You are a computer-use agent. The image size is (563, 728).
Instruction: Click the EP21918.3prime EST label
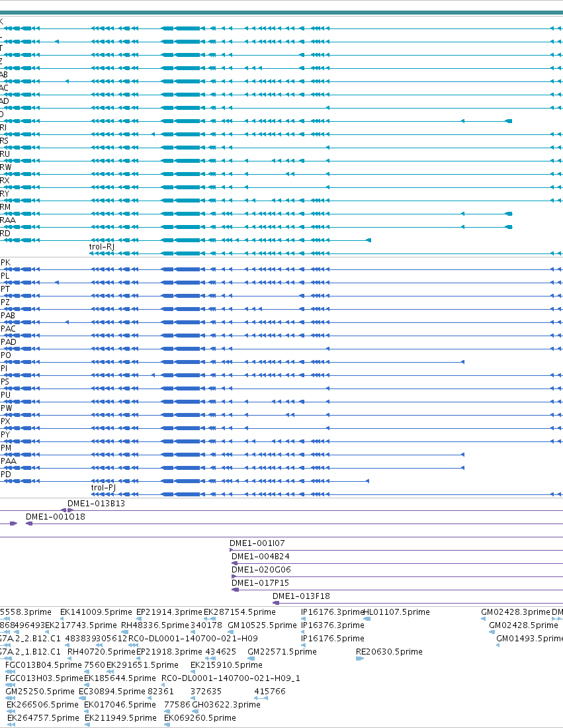(169, 652)
